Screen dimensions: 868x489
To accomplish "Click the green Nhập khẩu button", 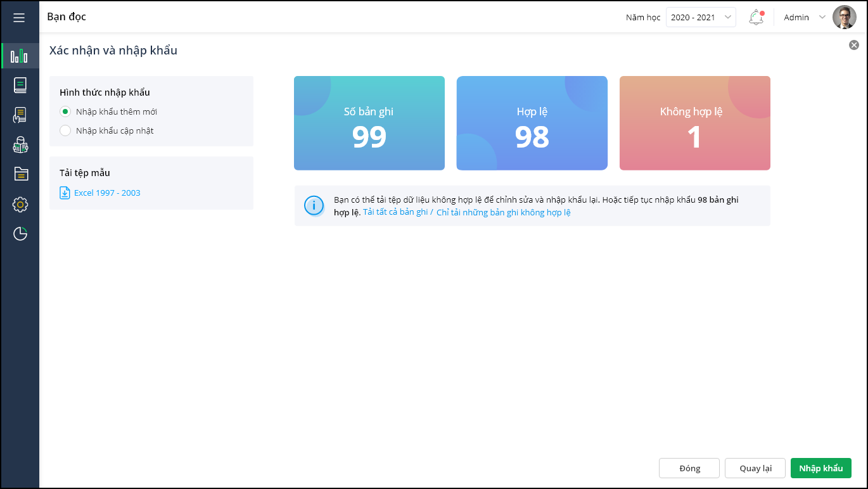I will point(821,468).
